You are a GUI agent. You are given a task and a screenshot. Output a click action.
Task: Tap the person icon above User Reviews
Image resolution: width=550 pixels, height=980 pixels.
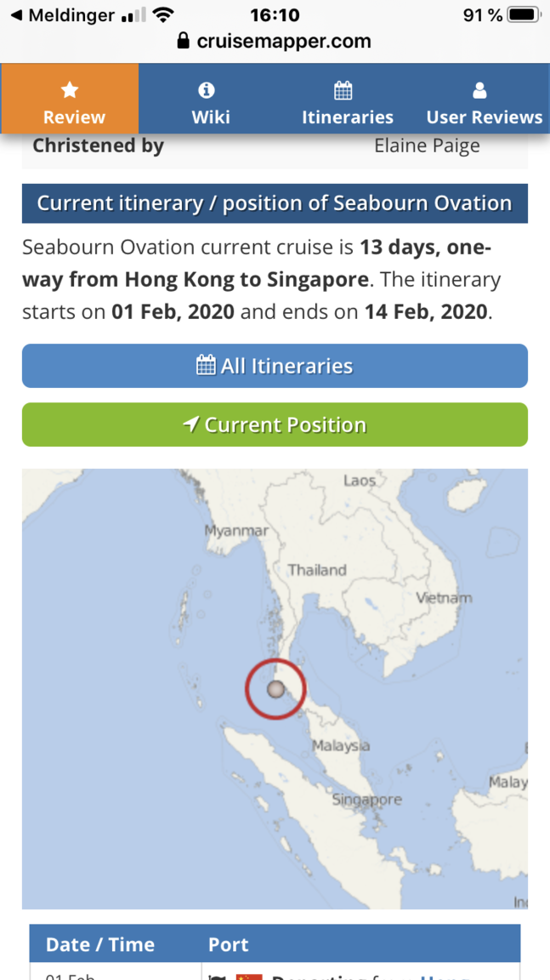coord(479,91)
